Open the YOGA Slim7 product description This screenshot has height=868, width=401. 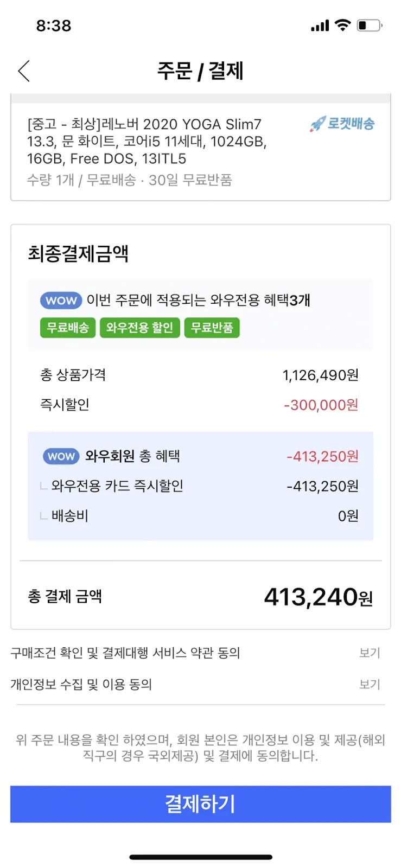(x=147, y=142)
